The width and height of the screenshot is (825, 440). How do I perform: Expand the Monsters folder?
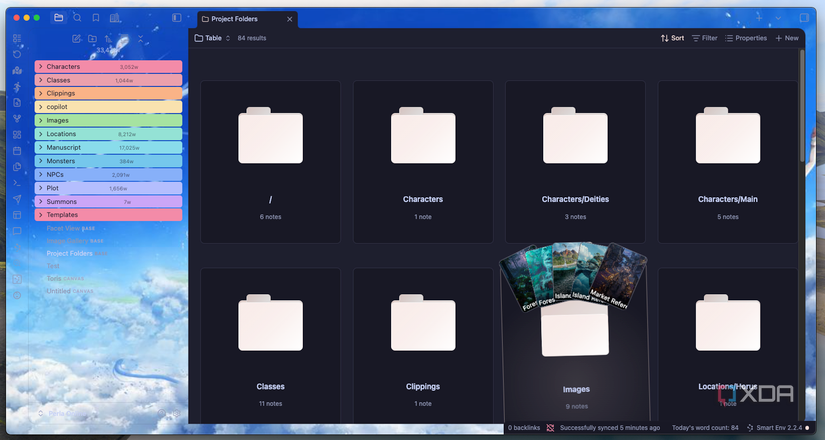(108, 161)
